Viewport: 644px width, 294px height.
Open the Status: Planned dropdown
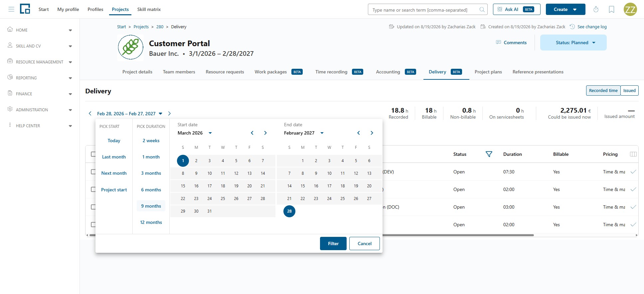pos(573,43)
